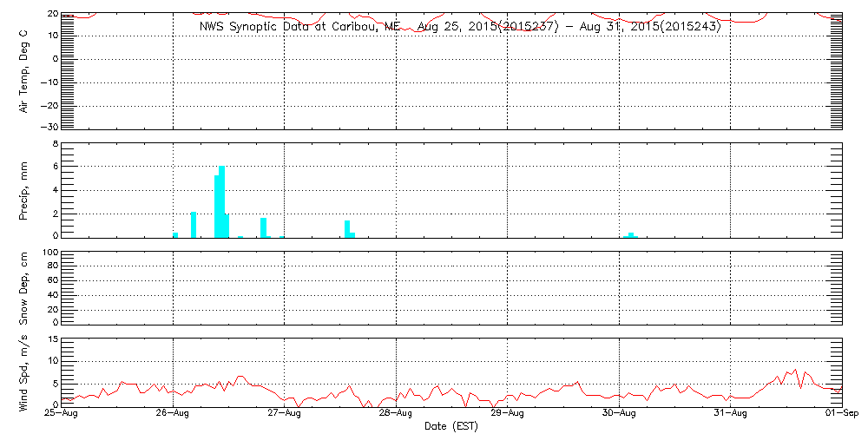
Task: Select the 25-Aug date tick label
Action: (x=62, y=415)
